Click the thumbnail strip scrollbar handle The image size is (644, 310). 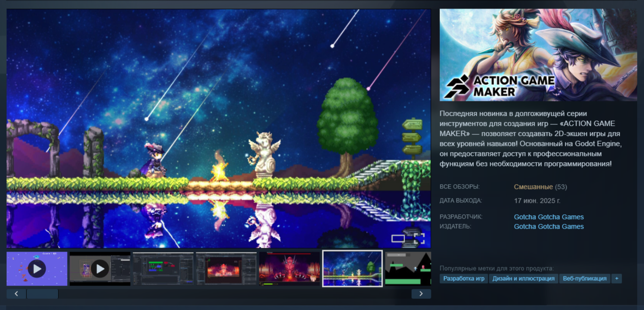(43, 294)
